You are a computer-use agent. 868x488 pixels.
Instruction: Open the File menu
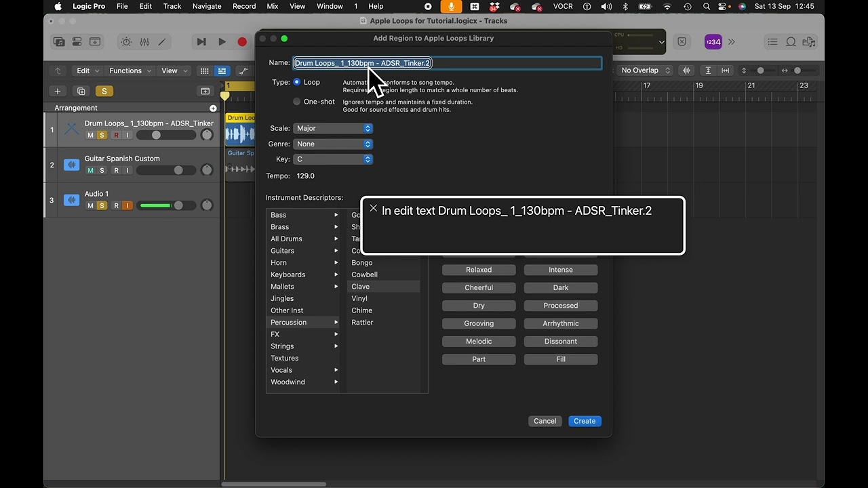(122, 6)
